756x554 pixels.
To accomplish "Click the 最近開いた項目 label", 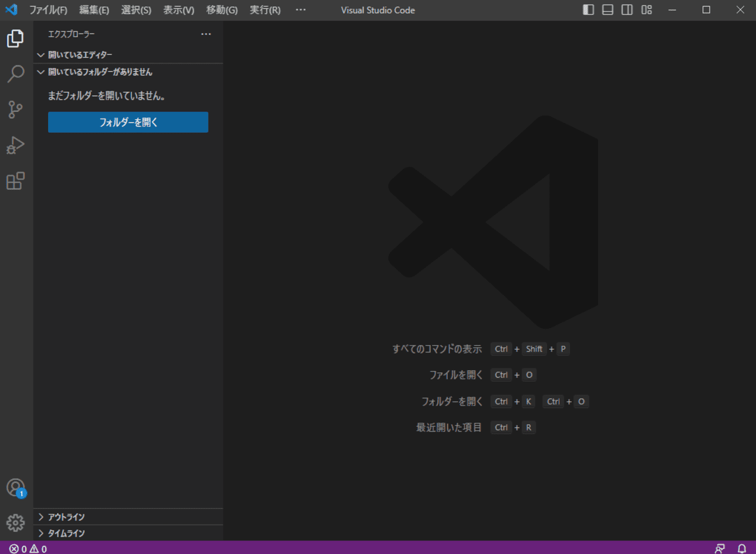I will [449, 428].
